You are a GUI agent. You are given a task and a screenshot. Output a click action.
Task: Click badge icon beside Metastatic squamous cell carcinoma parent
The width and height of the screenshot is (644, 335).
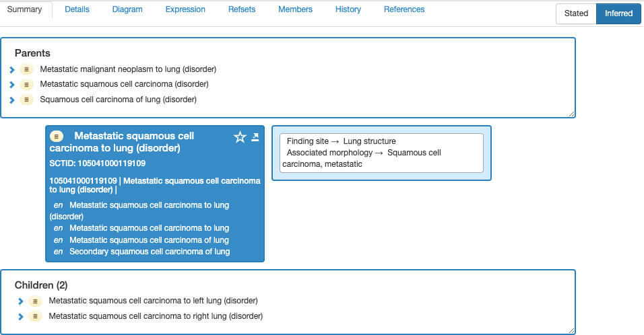(26, 85)
